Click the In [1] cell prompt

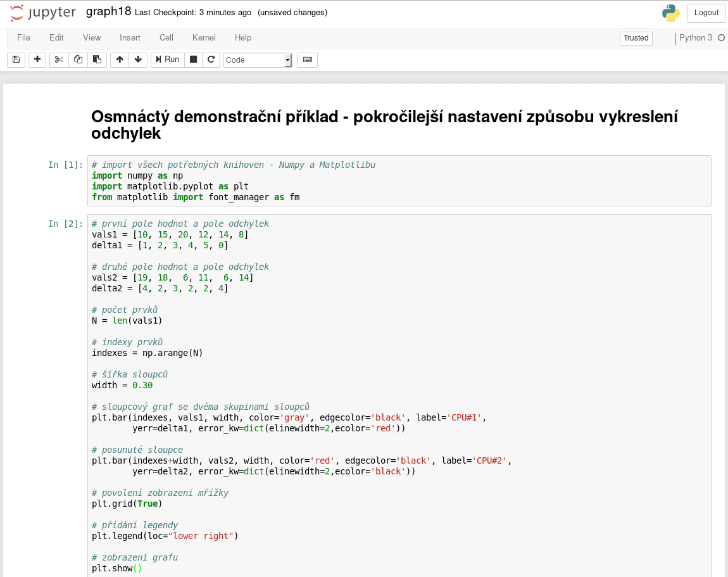click(x=65, y=165)
